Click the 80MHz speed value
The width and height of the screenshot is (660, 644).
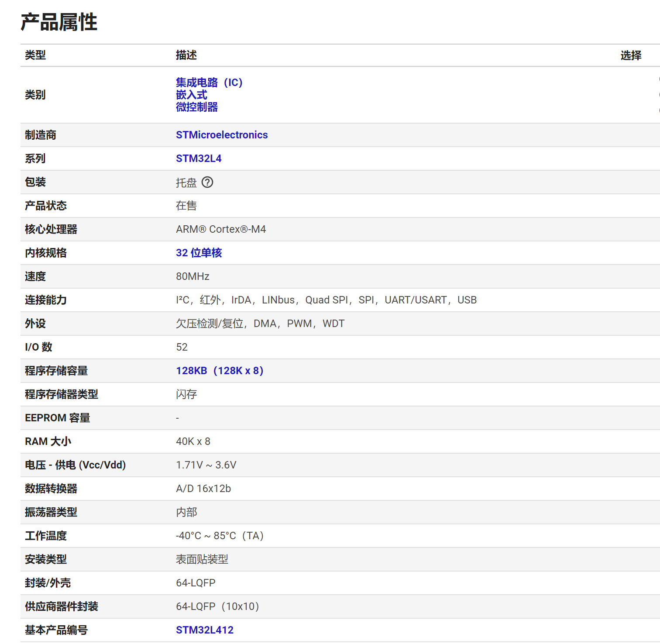[x=192, y=276]
